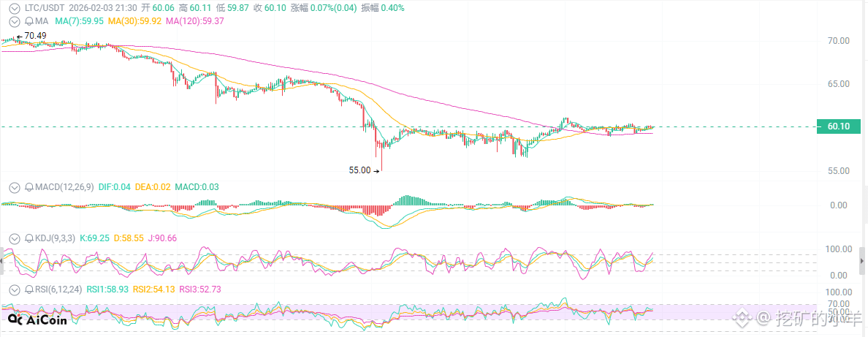The width and height of the screenshot is (868, 337).
Task: Click the MA(120):59.37 readout
Action: click(194, 22)
